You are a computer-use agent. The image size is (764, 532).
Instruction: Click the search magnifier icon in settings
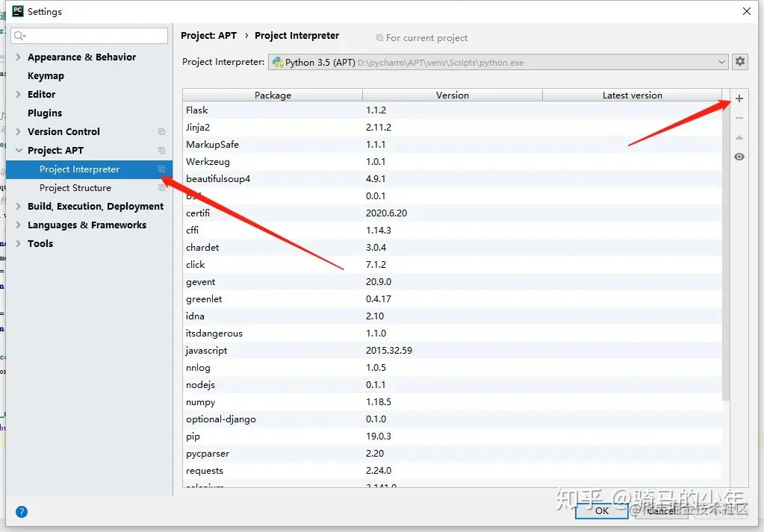click(x=19, y=36)
